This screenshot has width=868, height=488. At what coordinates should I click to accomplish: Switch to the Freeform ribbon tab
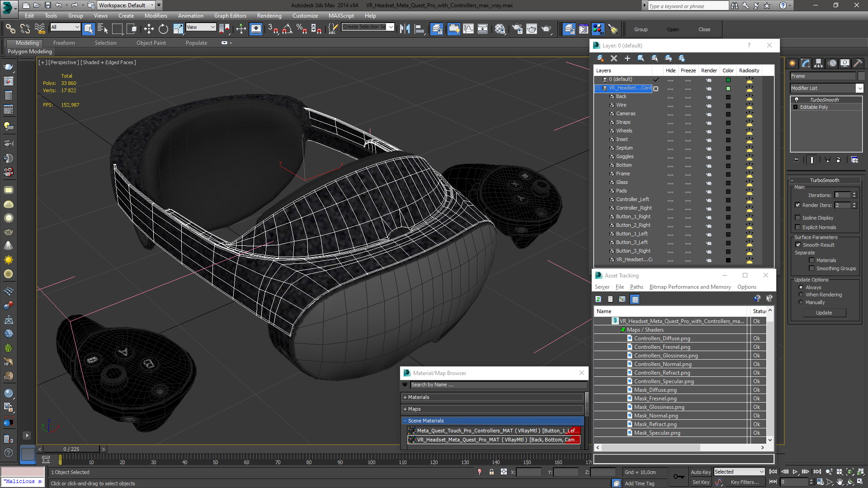(x=64, y=43)
